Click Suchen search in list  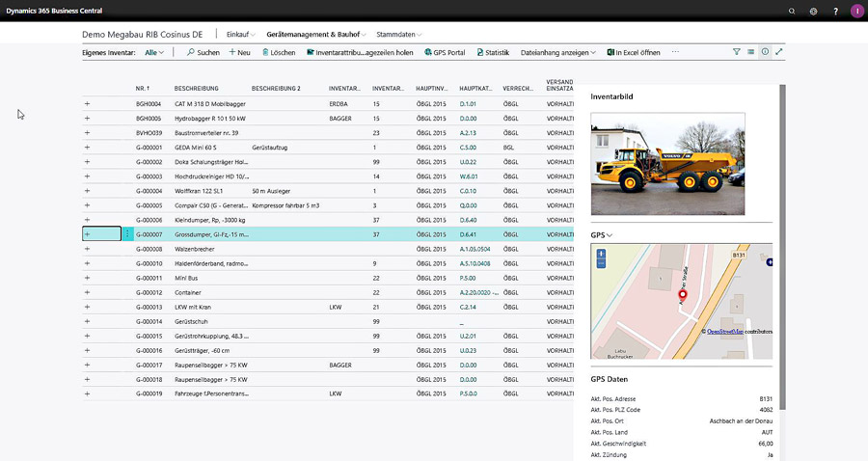pos(203,53)
